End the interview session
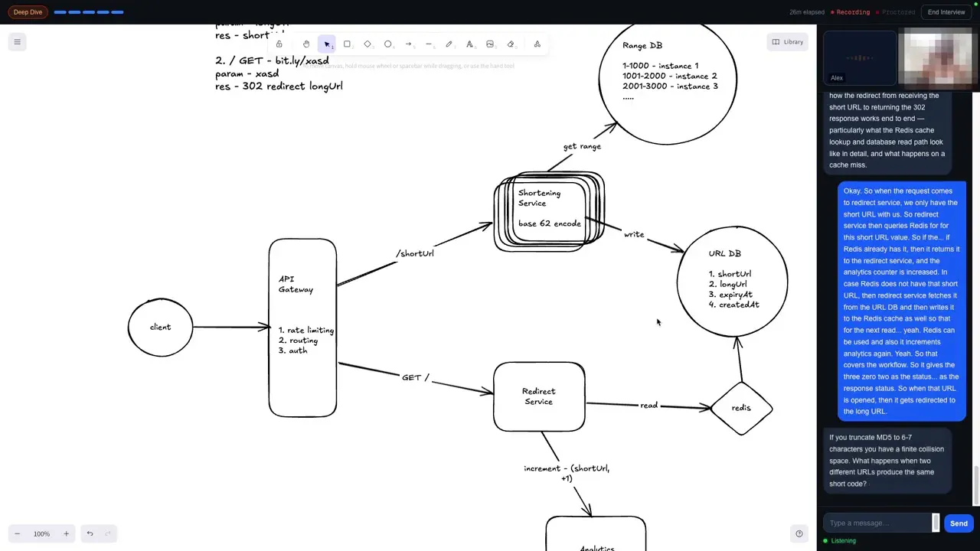The height and width of the screenshot is (551, 980). tap(946, 12)
